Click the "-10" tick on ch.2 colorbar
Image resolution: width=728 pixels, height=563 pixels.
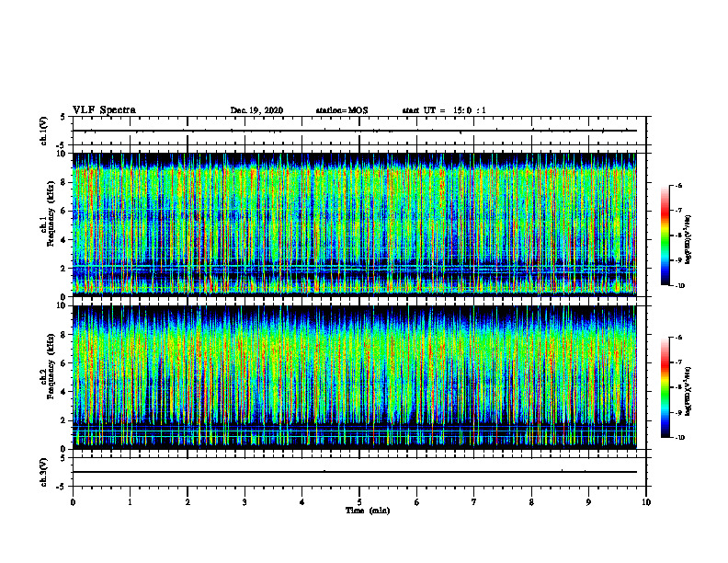680,438
